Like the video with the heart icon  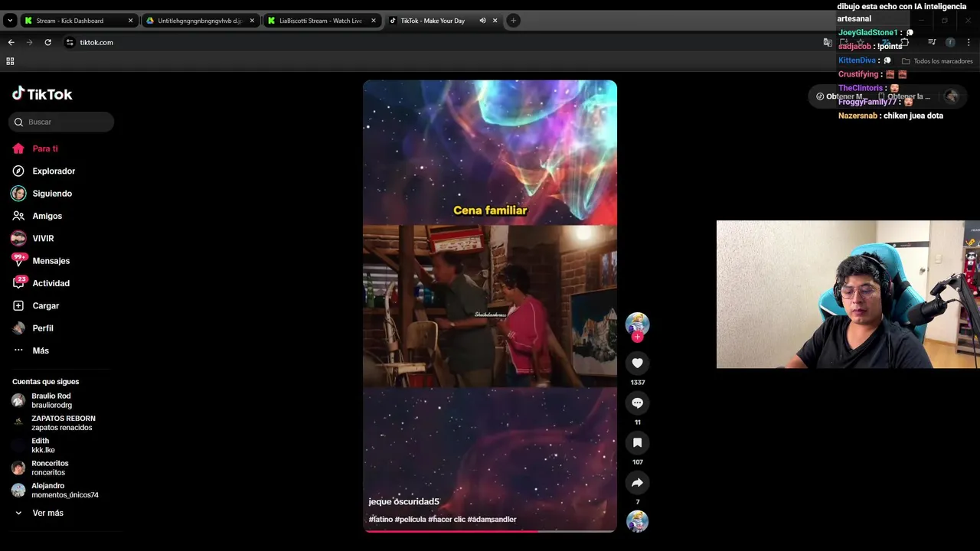(x=637, y=363)
